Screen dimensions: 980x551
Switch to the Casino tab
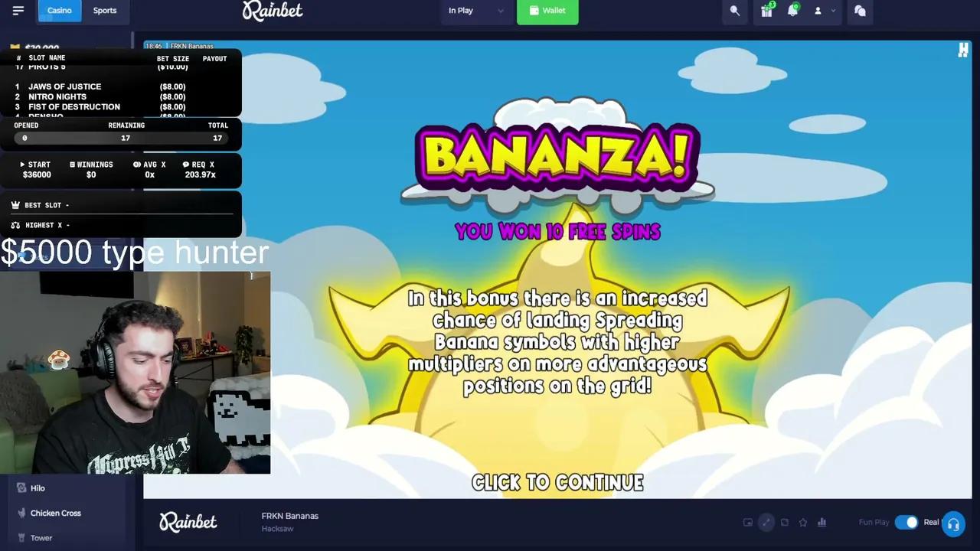tap(59, 11)
